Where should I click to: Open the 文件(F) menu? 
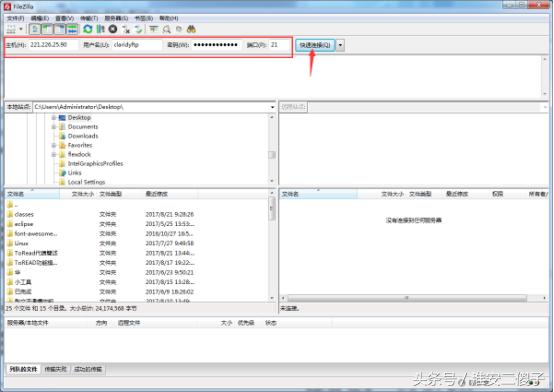pyautogui.click(x=16, y=18)
